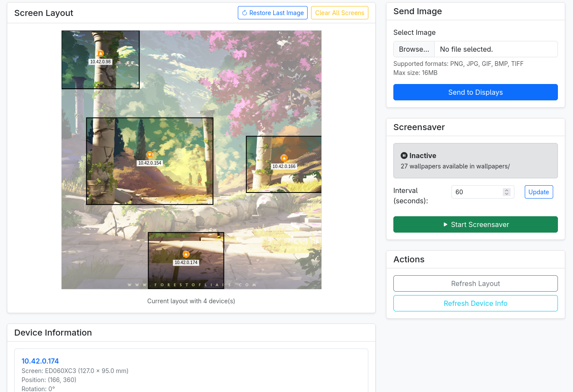Click the orange rotation marker above 10.42.0.174
Screen dimensions: 573x392
(x=186, y=254)
